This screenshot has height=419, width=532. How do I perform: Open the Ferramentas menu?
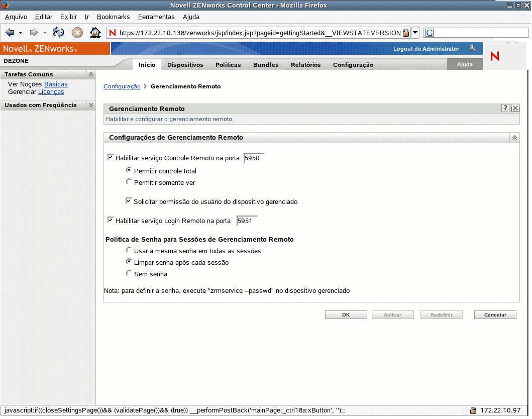(x=156, y=17)
